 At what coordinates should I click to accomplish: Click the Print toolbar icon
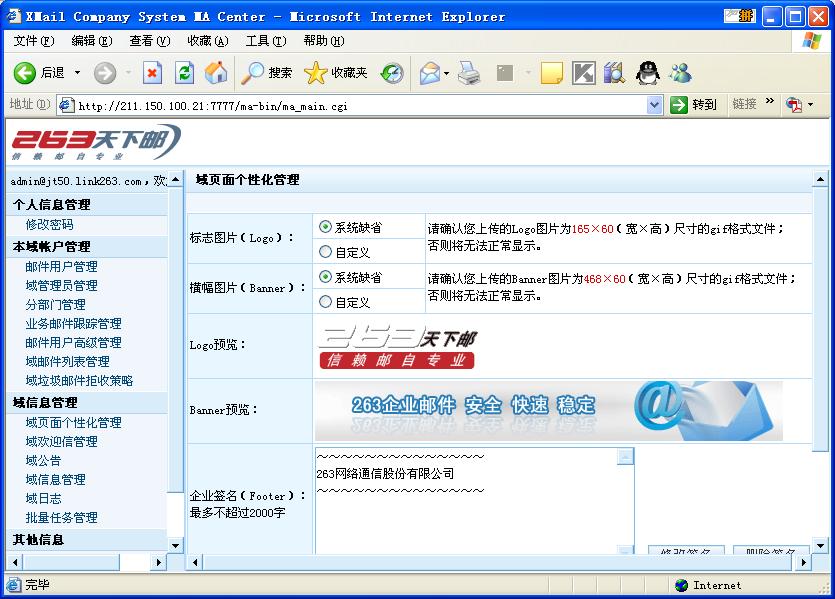pos(469,73)
